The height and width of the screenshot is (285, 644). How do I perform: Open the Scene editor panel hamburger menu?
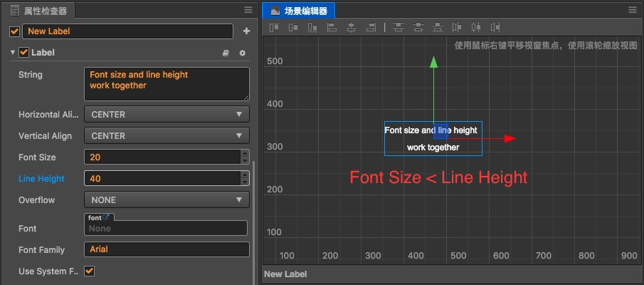(633, 10)
